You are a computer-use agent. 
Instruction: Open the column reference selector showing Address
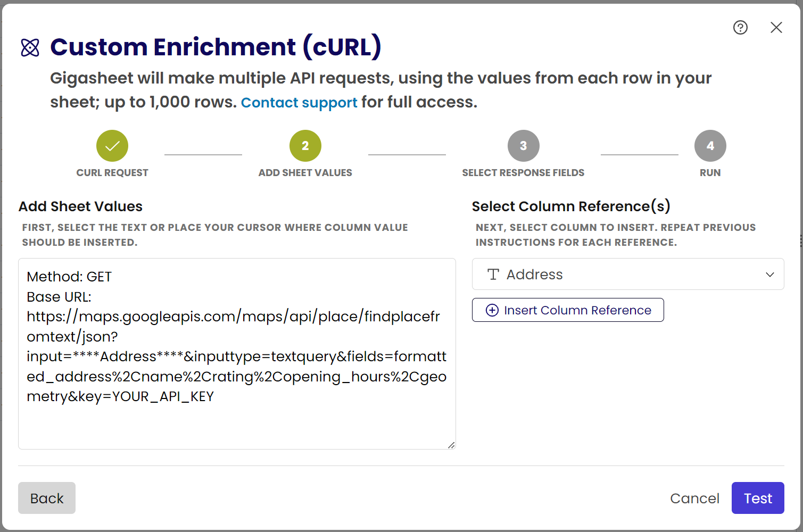tap(627, 275)
